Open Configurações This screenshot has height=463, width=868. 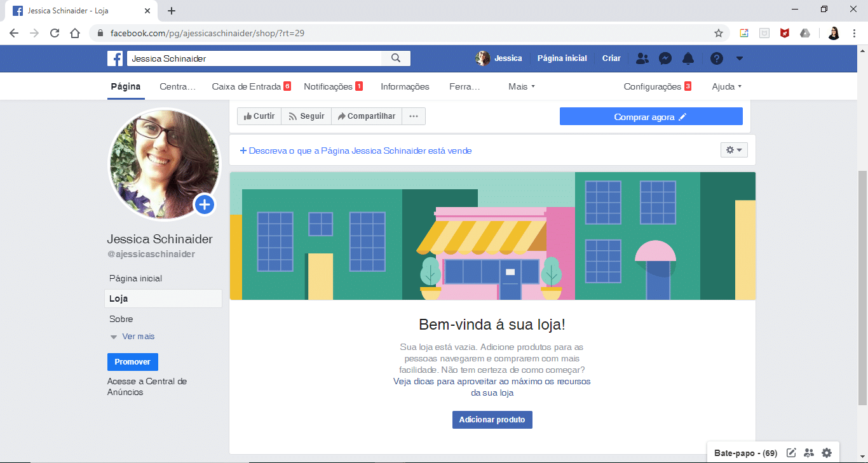657,86
